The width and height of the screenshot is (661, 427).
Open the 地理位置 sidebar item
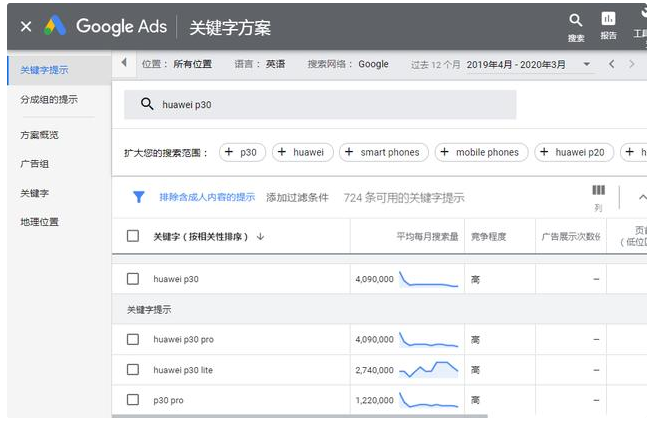(39, 222)
